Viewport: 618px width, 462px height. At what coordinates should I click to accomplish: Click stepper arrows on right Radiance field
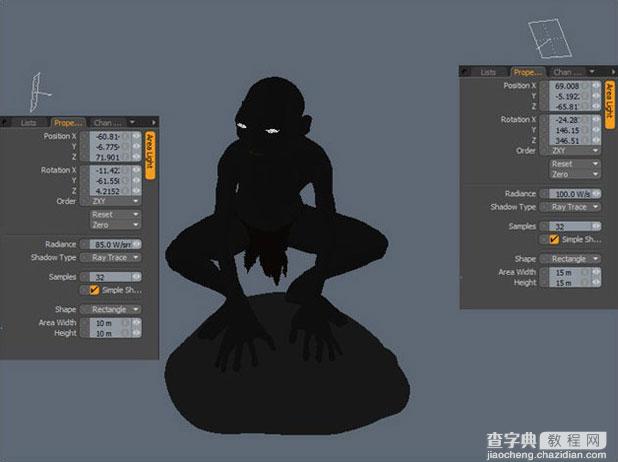[x=596, y=194]
